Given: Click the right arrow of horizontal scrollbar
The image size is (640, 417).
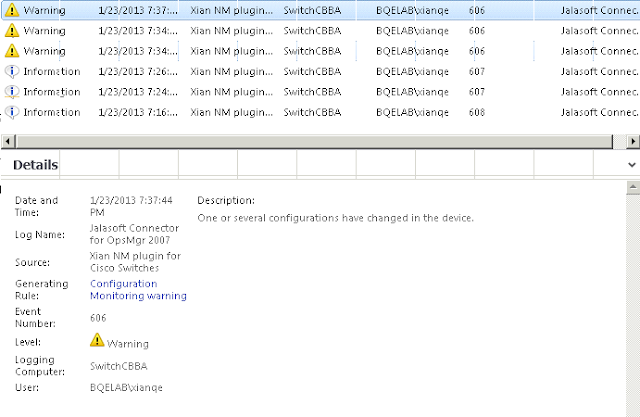Looking at the screenshot, I should [633, 141].
